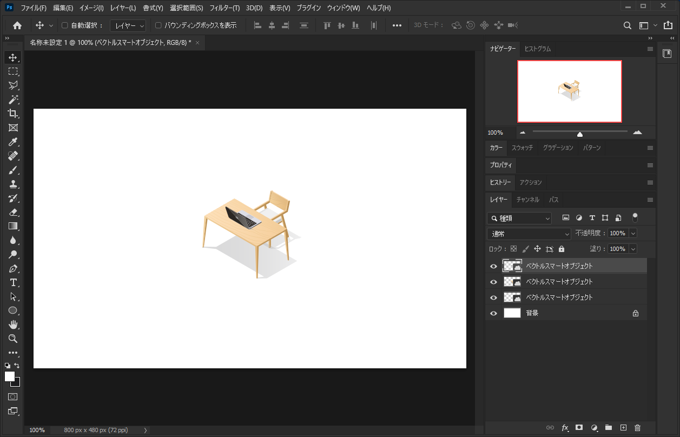Select the Blur tool
Viewport: 680px width, 437px height.
click(x=13, y=240)
